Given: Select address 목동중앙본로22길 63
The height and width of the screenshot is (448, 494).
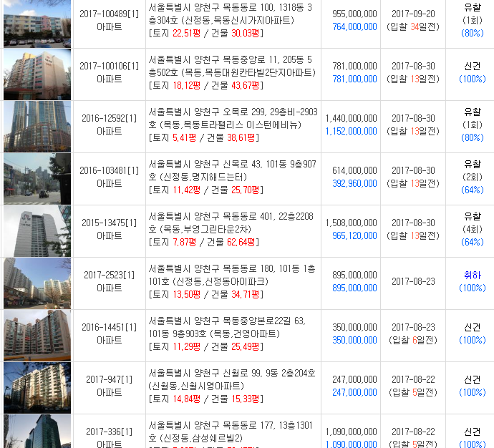Looking at the screenshot, I should click(227, 328).
